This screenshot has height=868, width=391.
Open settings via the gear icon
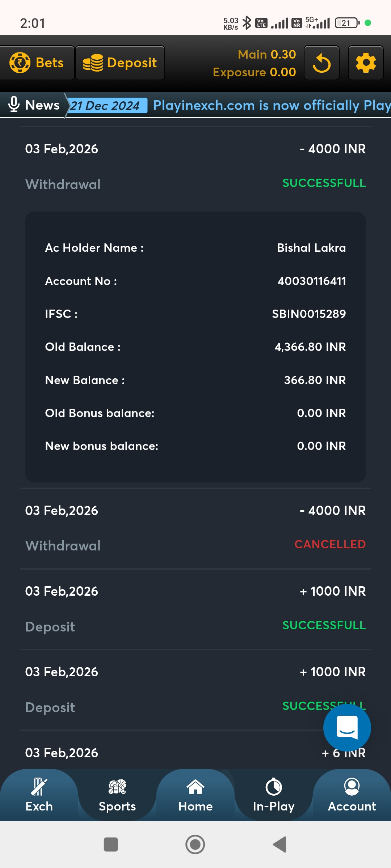click(366, 63)
